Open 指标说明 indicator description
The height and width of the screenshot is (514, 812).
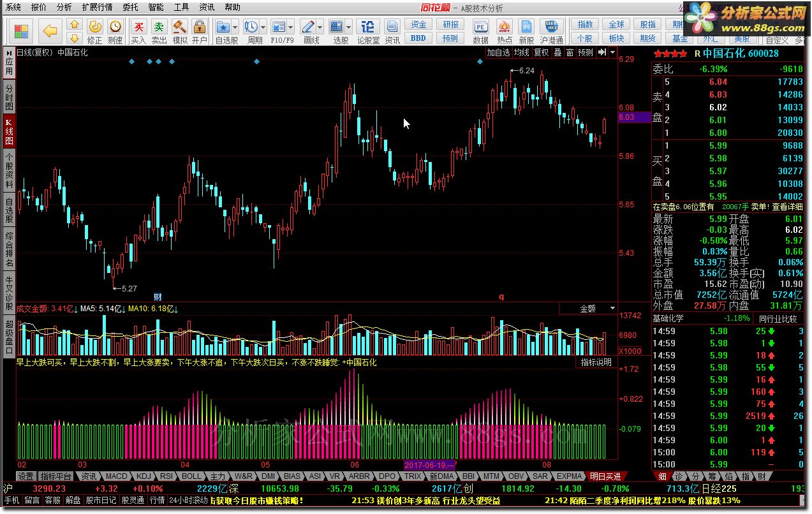coord(596,362)
